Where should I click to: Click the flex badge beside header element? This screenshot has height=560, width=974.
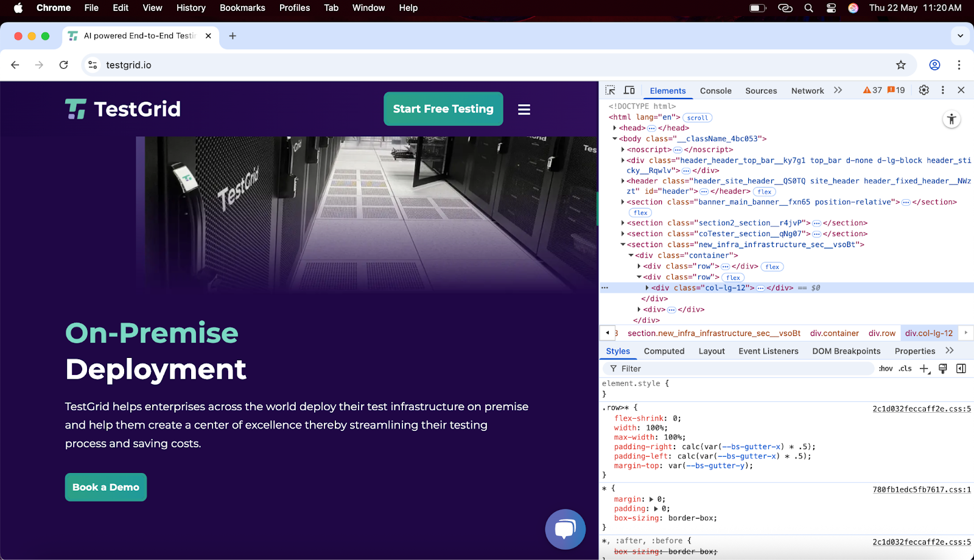click(x=765, y=192)
